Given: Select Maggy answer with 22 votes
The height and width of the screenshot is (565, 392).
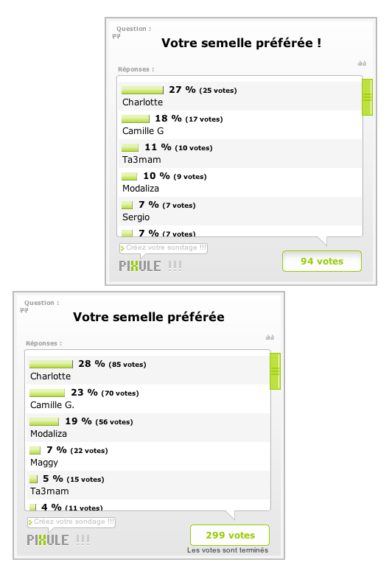Looking at the screenshot, I should [147, 456].
